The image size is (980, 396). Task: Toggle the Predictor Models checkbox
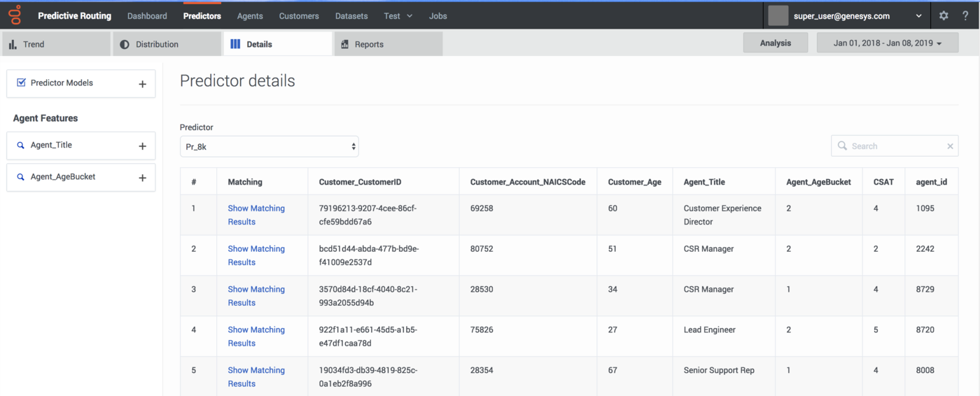(x=21, y=83)
